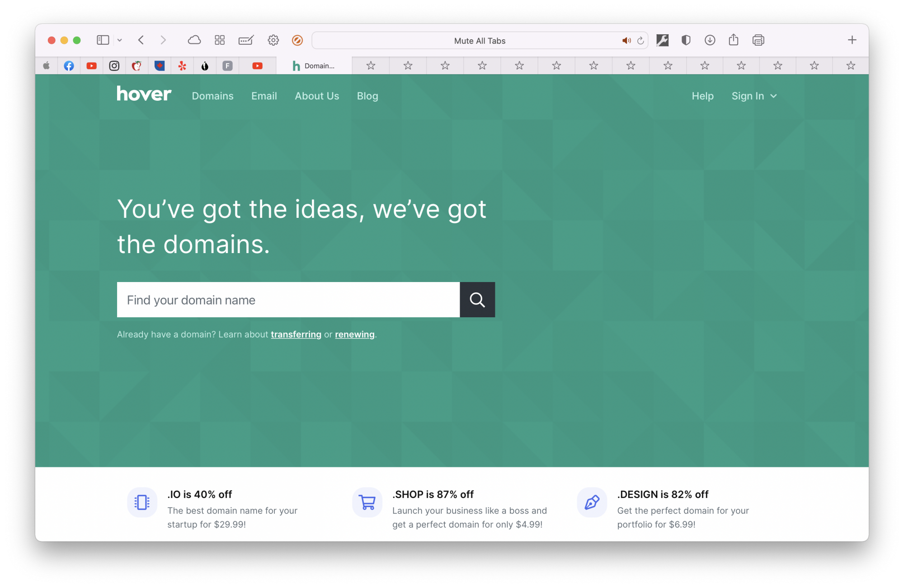Click the orange blocker extension icon

[x=297, y=40]
